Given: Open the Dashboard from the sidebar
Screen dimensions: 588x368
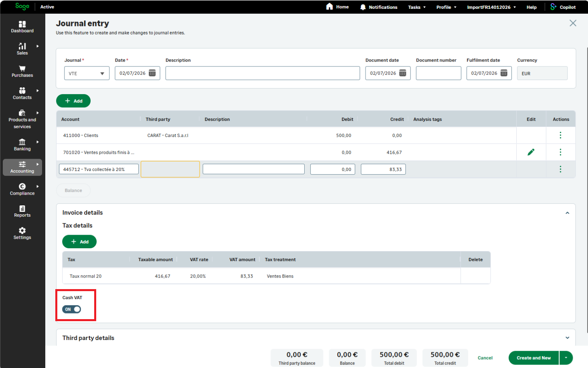Looking at the screenshot, I should [22, 27].
